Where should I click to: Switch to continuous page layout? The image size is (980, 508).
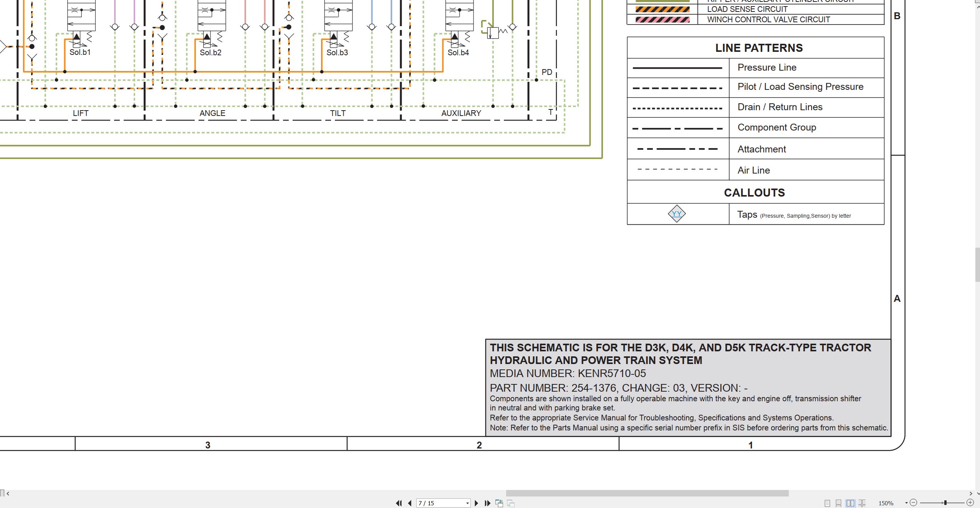coord(839,503)
